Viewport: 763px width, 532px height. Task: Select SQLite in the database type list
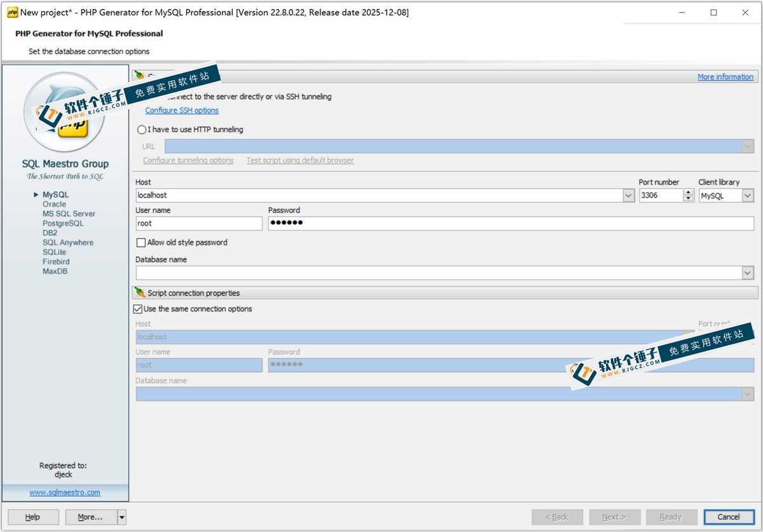(x=54, y=252)
